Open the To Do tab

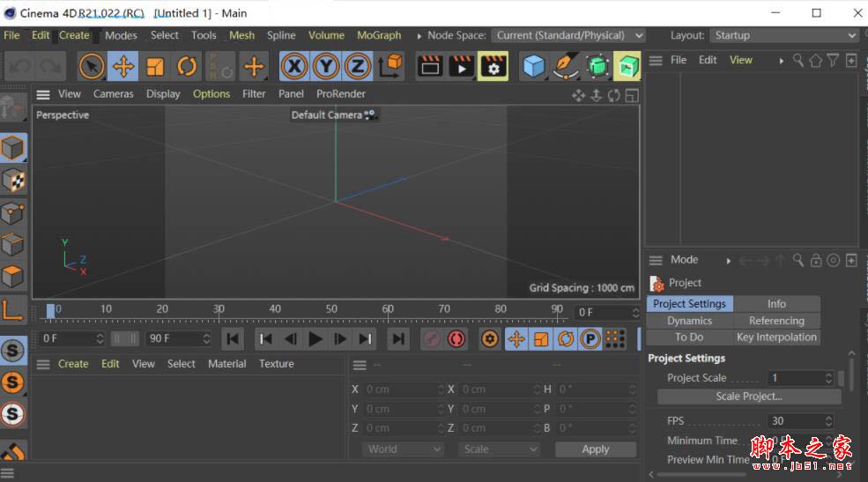(x=690, y=337)
